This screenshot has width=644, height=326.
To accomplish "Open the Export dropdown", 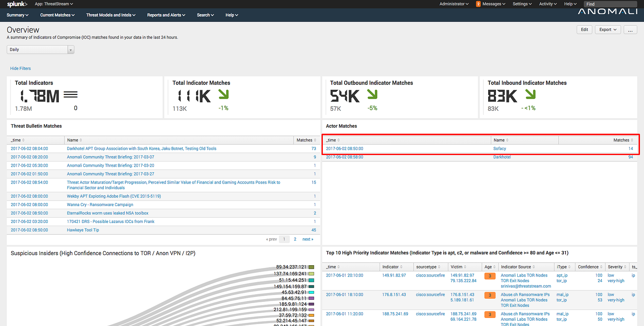I will [x=608, y=30].
